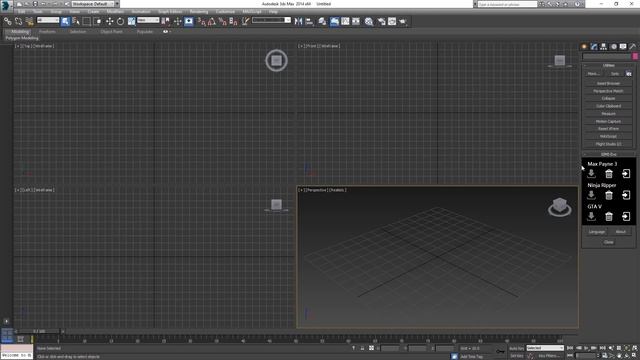The image size is (640, 360).
Task: Open the Rendering menu
Action: 199,12
